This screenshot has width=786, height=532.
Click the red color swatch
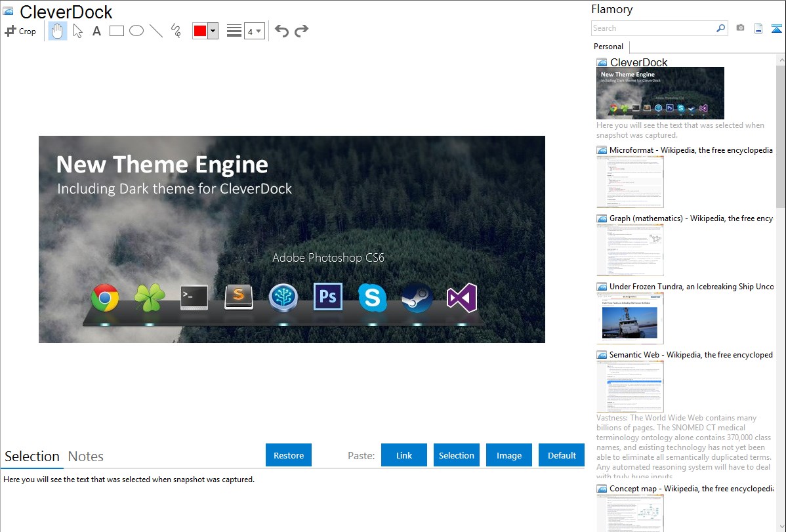[200, 31]
